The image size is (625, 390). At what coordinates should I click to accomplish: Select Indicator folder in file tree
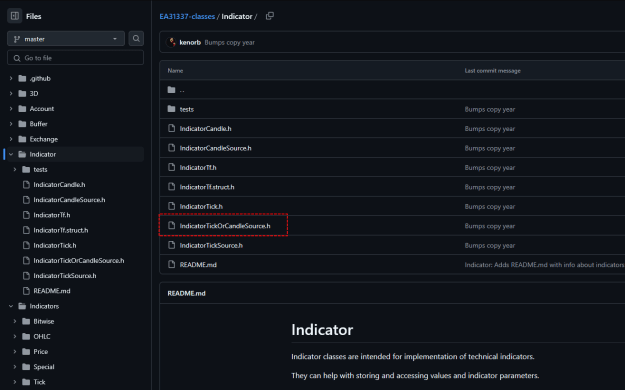coord(43,154)
